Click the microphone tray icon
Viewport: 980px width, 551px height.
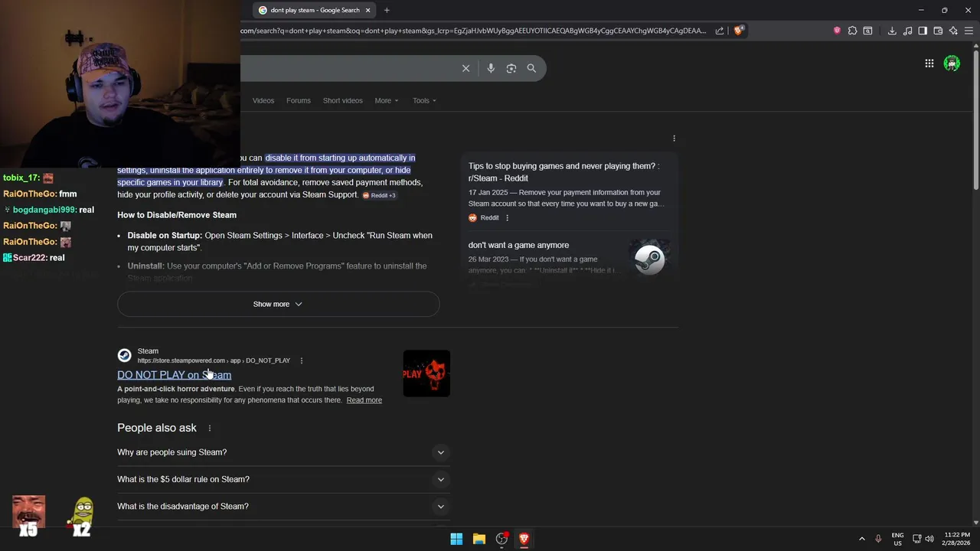point(878,539)
